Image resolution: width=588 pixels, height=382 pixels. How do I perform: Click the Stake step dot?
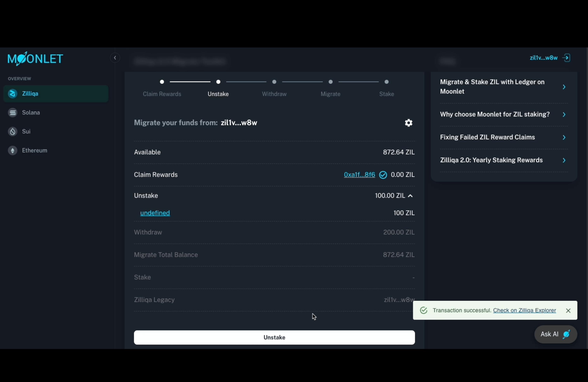(x=387, y=82)
